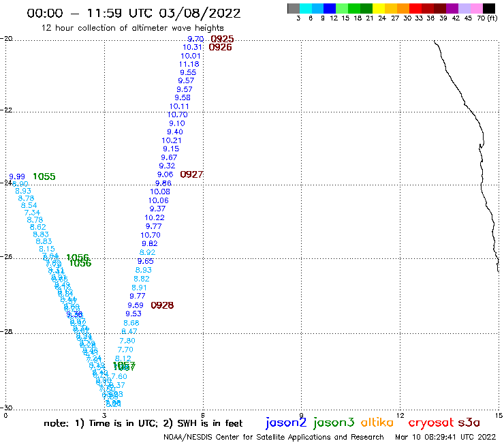The width and height of the screenshot is (504, 443).
Task: Select the 0927 pass time label
Action: [x=191, y=174]
